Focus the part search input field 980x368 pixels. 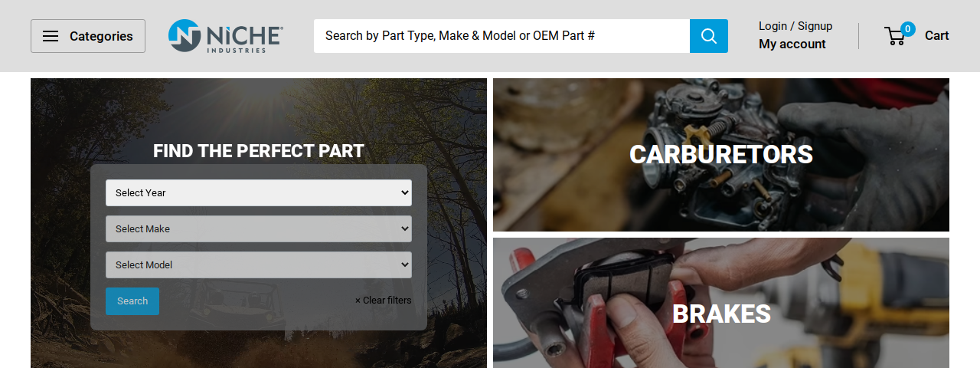[501, 36]
